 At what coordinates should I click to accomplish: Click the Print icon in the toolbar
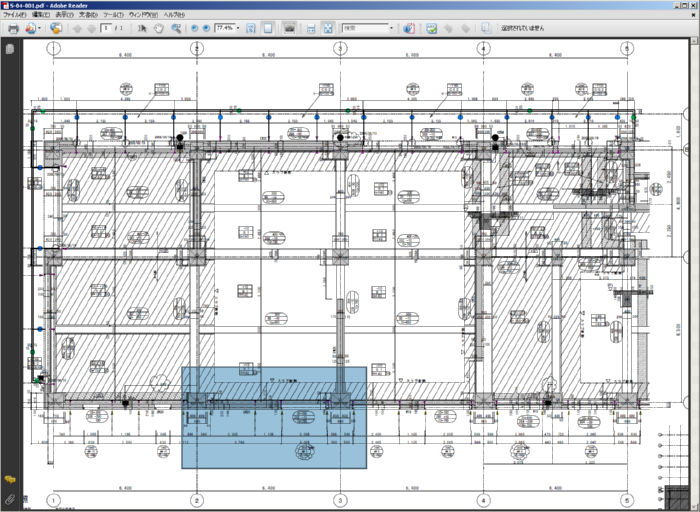click(x=12, y=28)
